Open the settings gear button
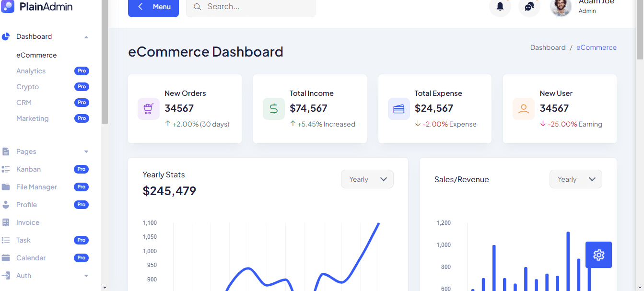Viewport: 644px width, 291px height. (x=598, y=255)
